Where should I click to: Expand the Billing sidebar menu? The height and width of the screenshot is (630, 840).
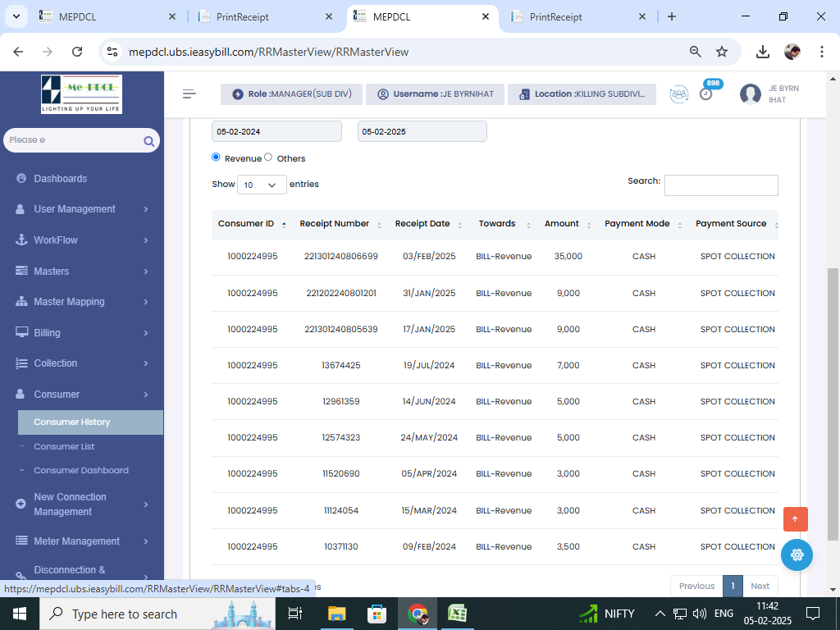pos(81,333)
